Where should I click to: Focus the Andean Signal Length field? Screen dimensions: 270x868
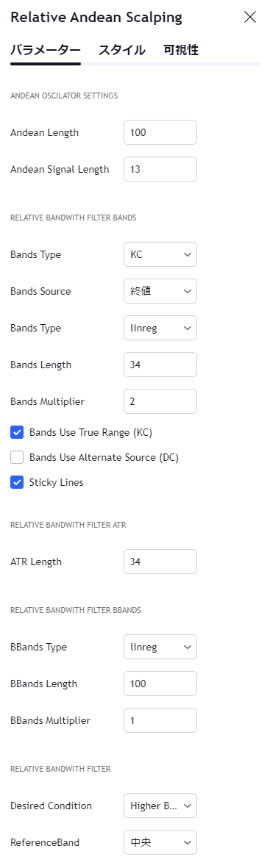coord(160,169)
